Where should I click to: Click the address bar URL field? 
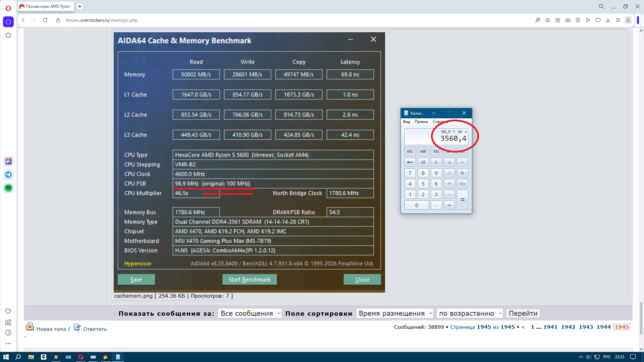[295, 20]
